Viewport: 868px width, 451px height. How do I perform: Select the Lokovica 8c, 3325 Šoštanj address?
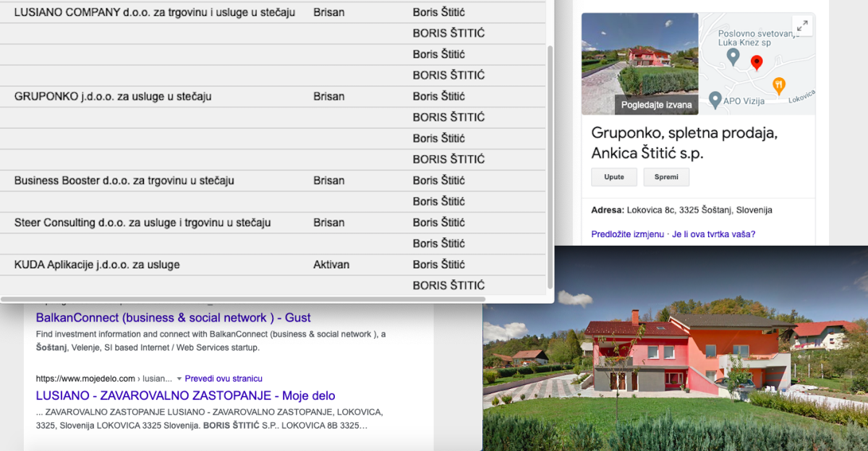click(699, 210)
